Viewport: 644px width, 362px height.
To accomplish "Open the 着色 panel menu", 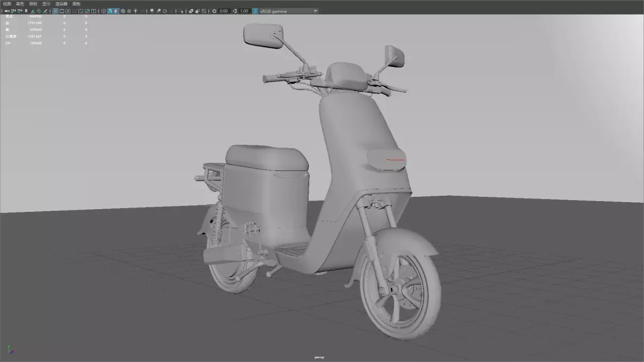I will (20, 4).
